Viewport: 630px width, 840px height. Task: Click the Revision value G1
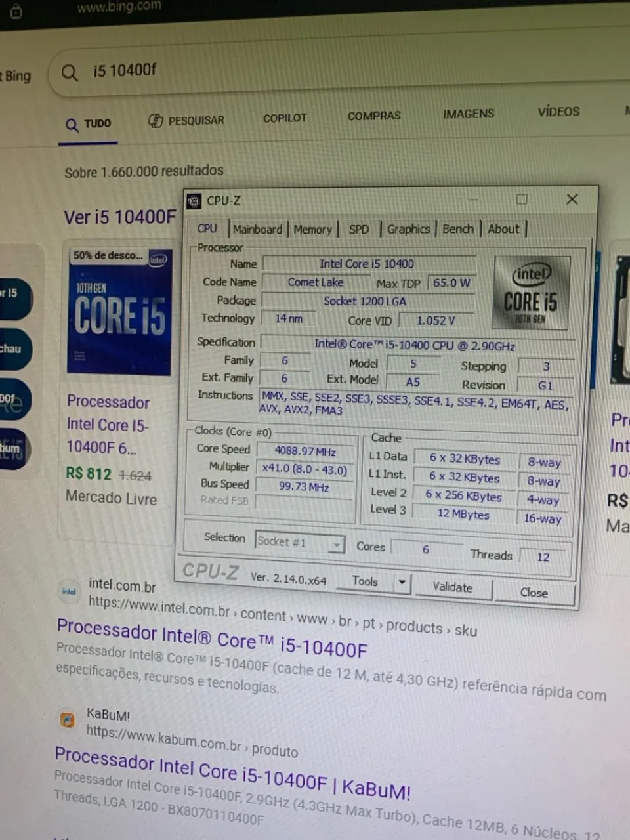tap(546, 385)
